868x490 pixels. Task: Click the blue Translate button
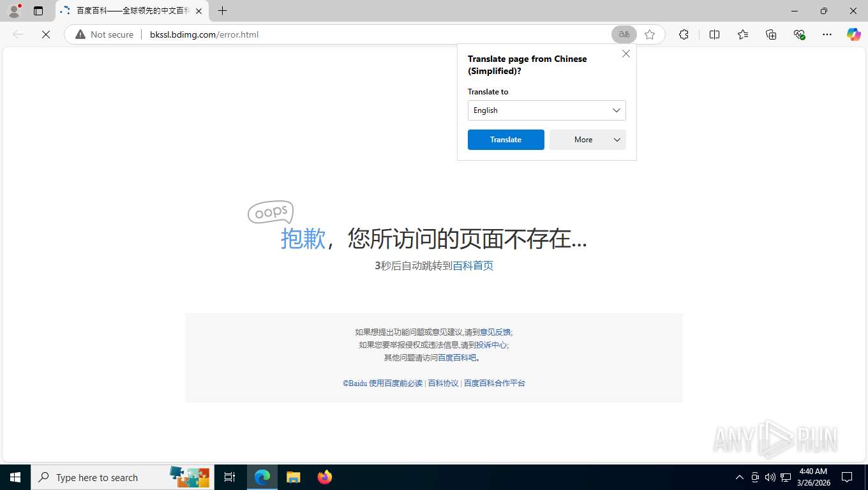(x=506, y=140)
